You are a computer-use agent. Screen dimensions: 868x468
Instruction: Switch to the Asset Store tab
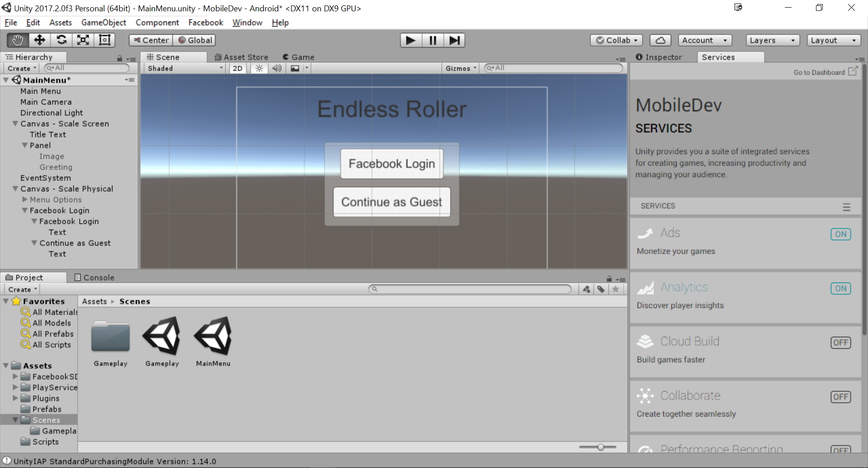241,57
